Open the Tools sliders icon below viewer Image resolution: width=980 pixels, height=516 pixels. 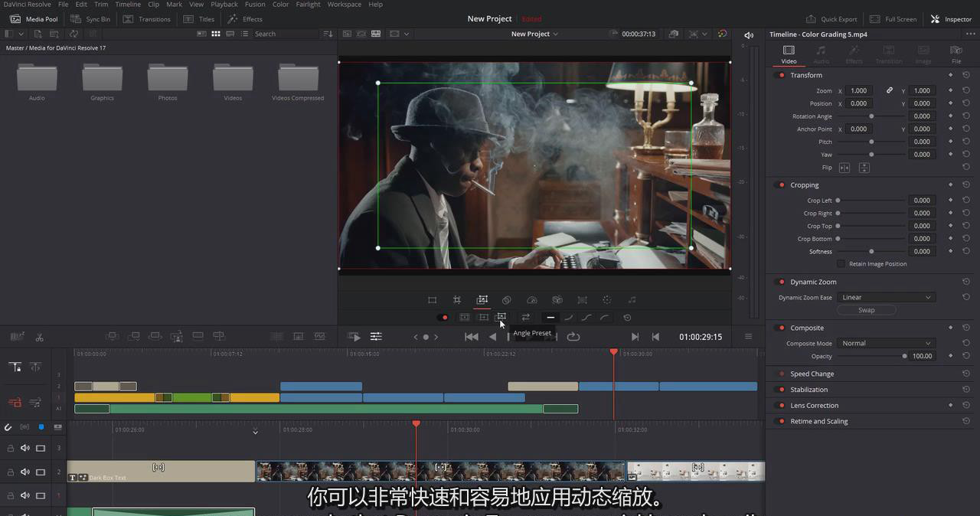(x=376, y=337)
